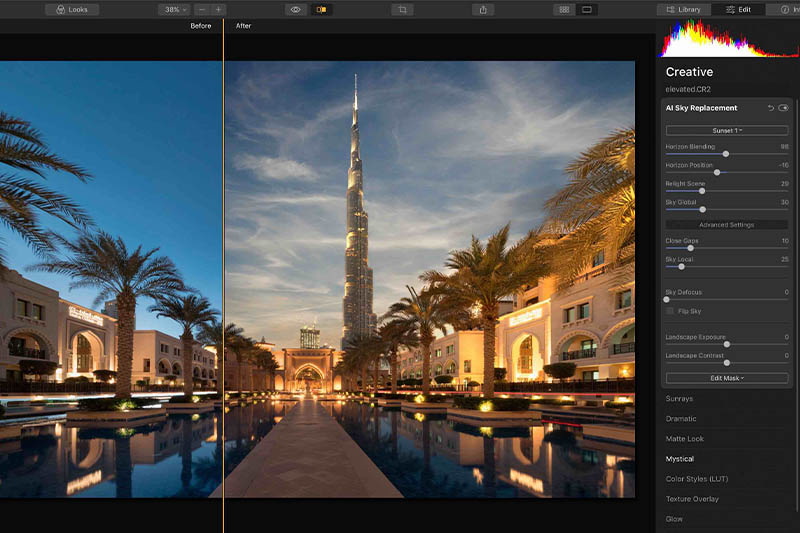Switch to gallery grid view icon

[565, 9]
